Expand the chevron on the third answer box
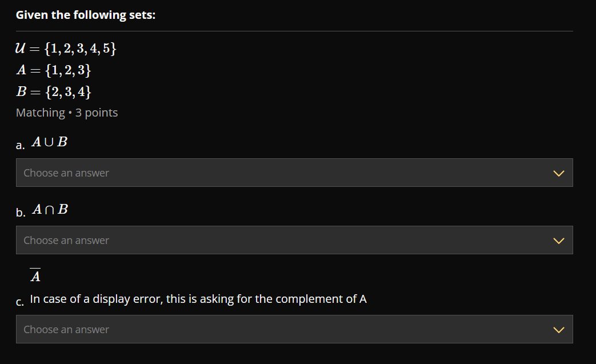The image size is (596, 364). (x=558, y=329)
